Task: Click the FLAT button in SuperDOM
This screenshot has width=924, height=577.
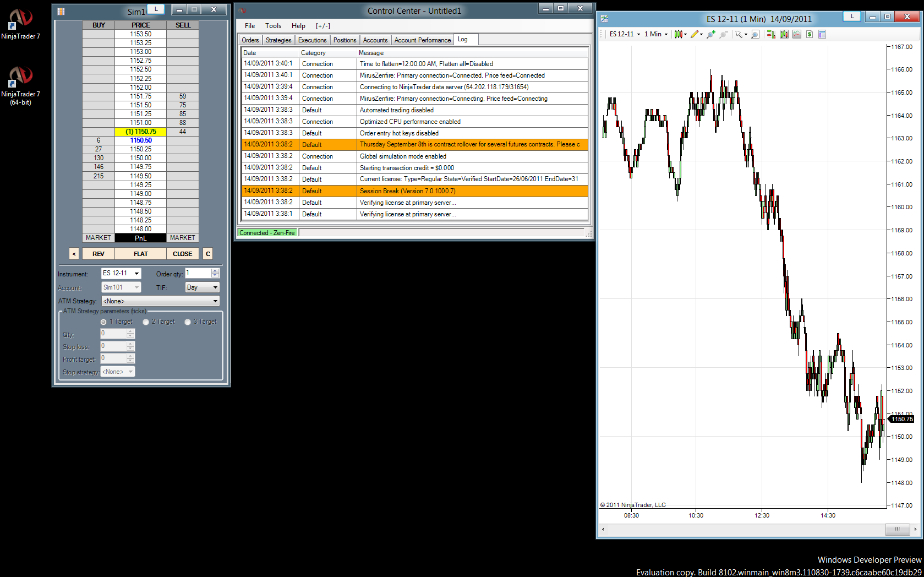Action: [x=141, y=254]
